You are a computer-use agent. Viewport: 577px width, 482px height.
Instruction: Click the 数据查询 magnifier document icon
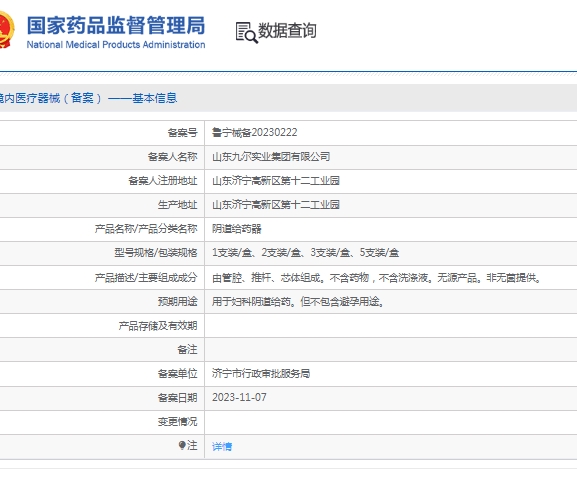(246, 32)
